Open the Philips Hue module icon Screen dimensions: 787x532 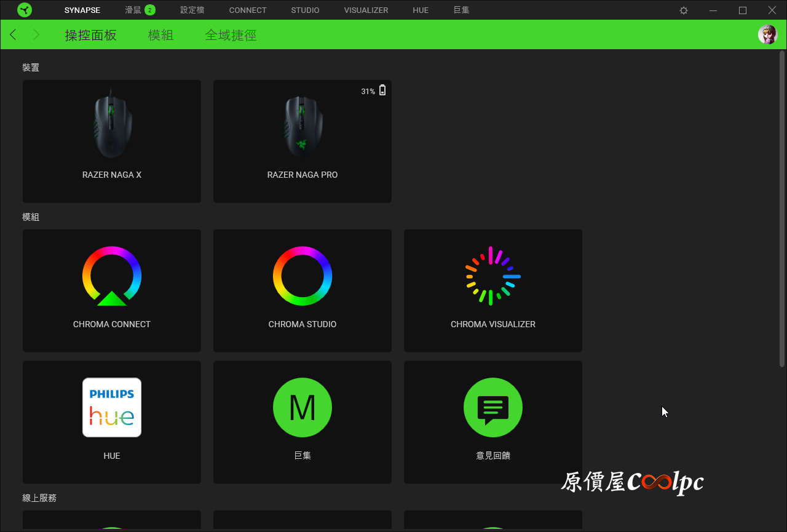coord(112,407)
